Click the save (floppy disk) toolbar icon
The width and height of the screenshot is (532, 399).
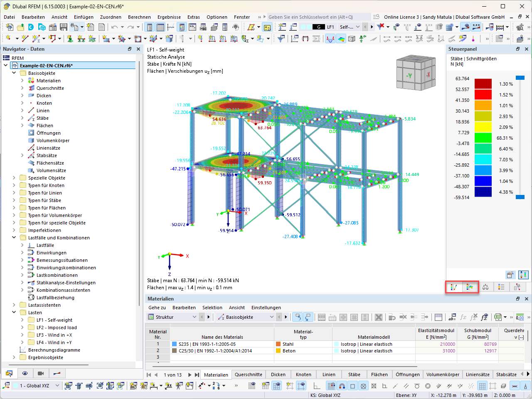(64, 27)
